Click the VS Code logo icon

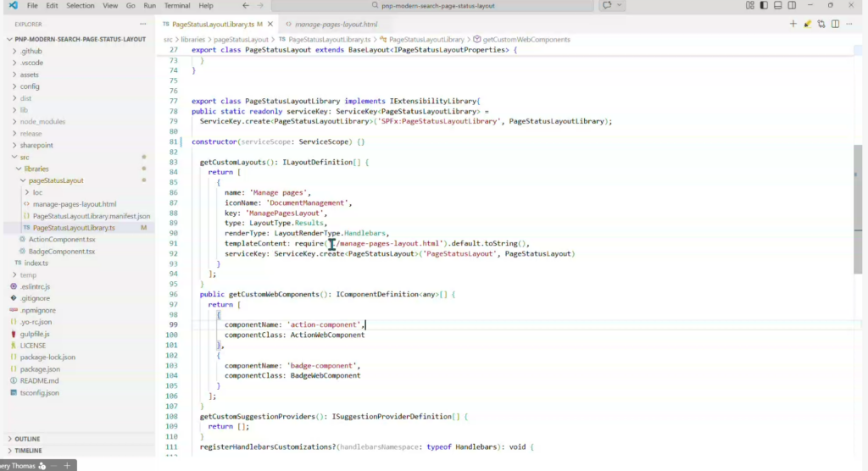click(12, 6)
